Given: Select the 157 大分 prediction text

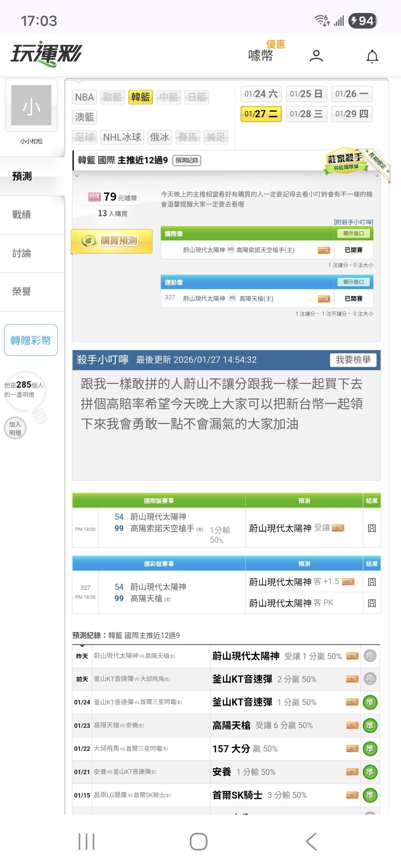Looking at the screenshot, I should (x=231, y=749).
